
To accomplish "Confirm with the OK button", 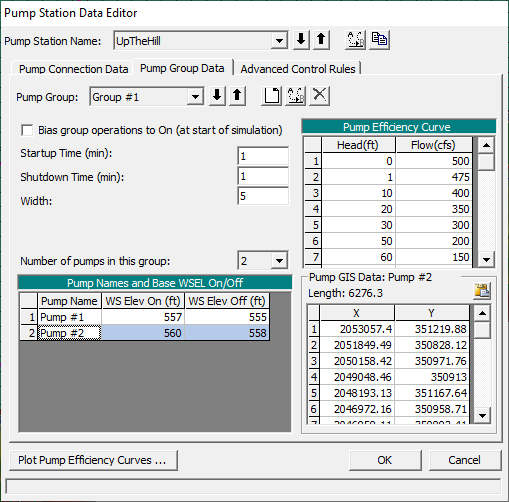I will (385, 460).
